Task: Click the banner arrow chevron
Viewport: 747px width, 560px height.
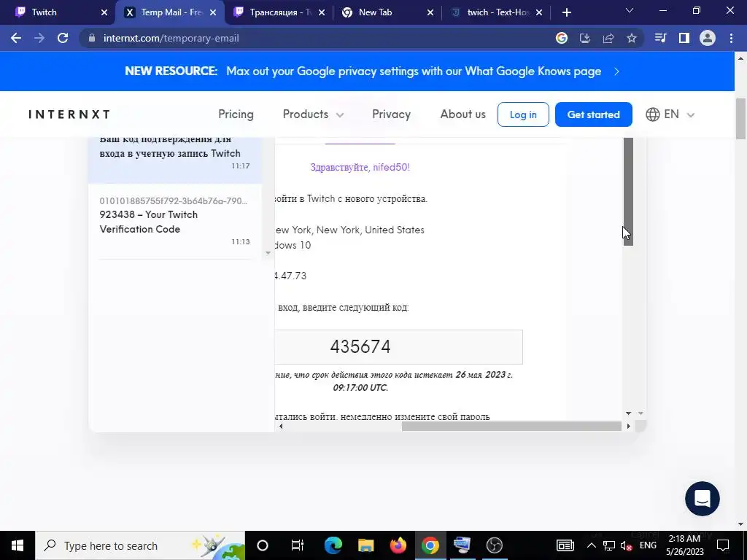Action: tap(616, 71)
